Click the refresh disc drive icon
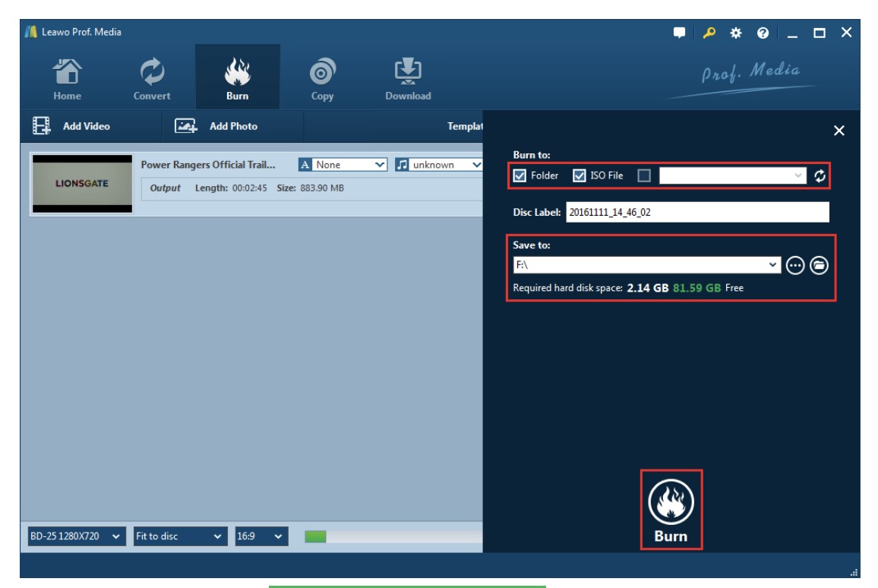This screenshot has height=588, width=878. coord(820,176)
